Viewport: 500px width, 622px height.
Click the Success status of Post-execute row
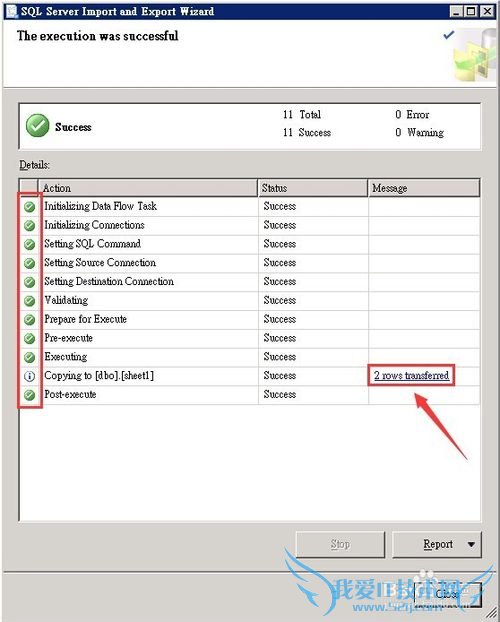point(280,394)
